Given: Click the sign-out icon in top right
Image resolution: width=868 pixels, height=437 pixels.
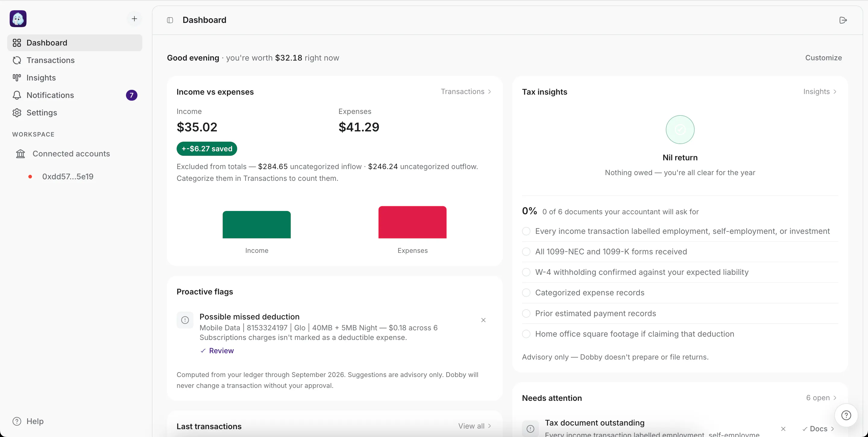Looking at the screenshot, I should tap(843, 20).
